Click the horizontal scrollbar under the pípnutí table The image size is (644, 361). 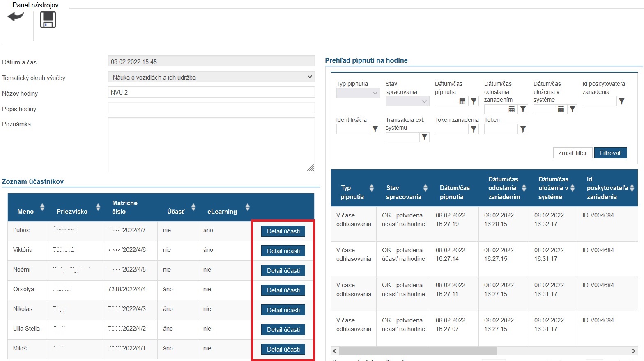418,351
